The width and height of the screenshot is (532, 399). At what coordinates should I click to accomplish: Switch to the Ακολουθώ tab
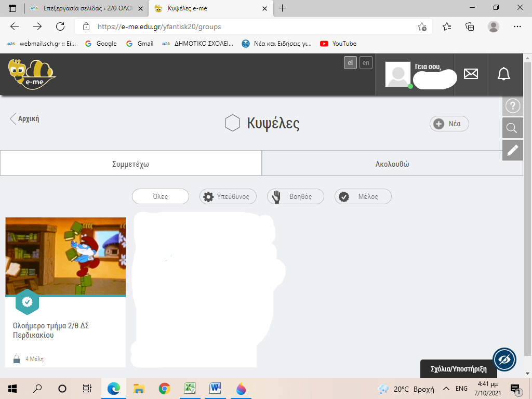(x=392, y=163)
